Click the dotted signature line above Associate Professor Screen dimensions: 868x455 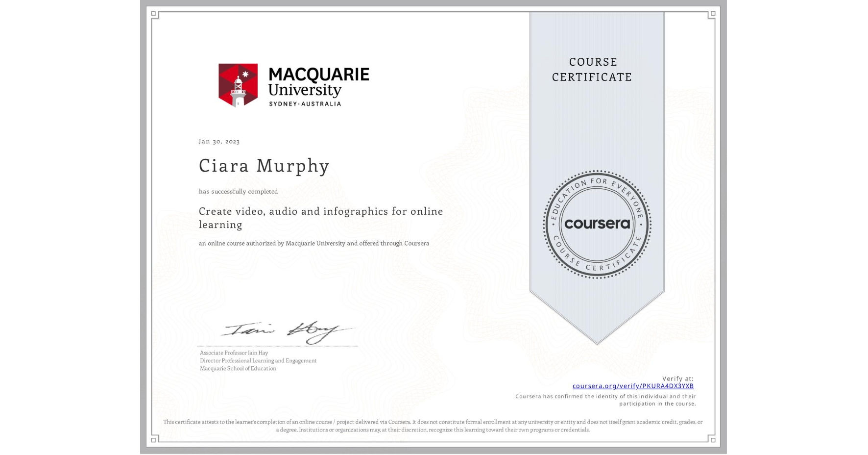[x=278, y=346]
